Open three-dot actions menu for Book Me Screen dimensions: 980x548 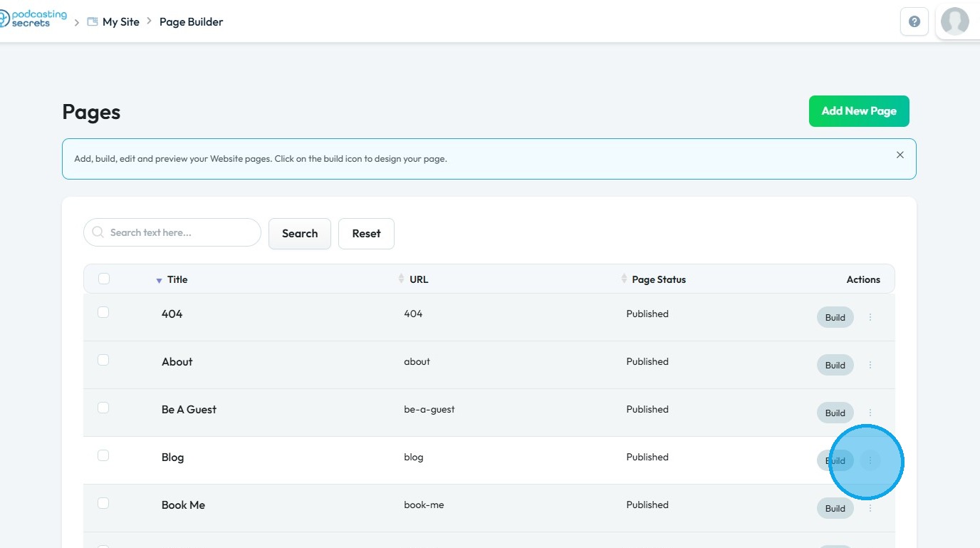[870, 508]
